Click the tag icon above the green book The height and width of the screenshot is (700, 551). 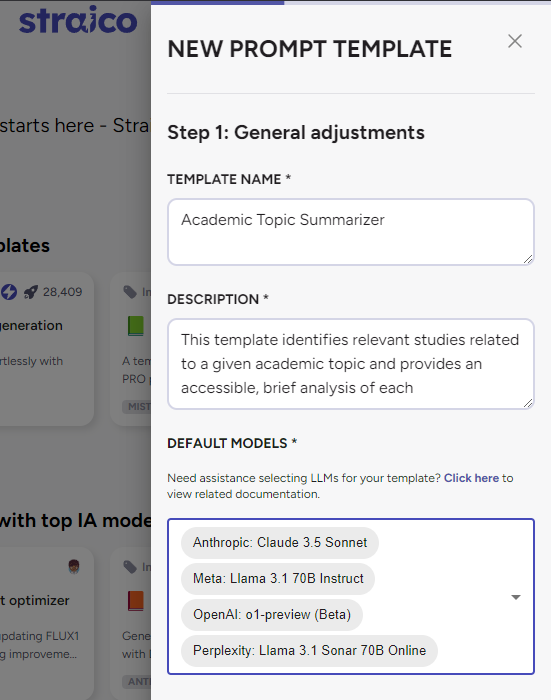(x=130, y=292)
